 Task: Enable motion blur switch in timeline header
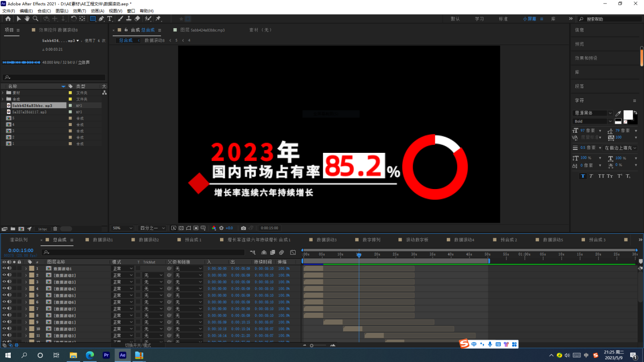coord(282,253)
